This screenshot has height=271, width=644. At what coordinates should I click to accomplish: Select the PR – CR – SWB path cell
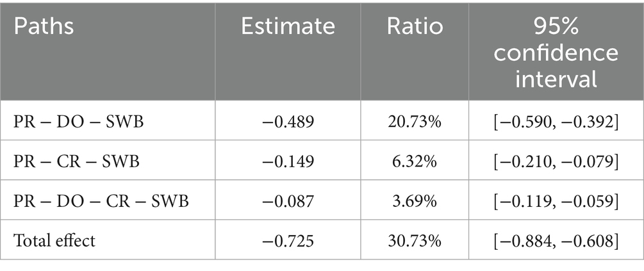click(x=76, y=161)
